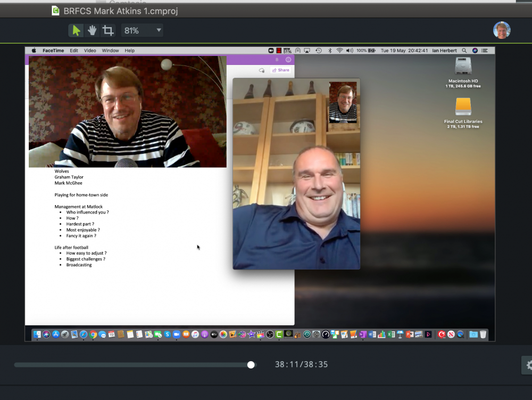Click the 'Fancy it again ?' bullet
This screenshot has width=532, height=400.
[81, 235]
